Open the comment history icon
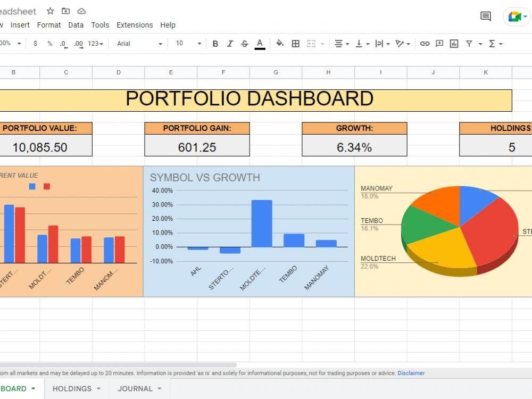 click(x=486, y=16)
